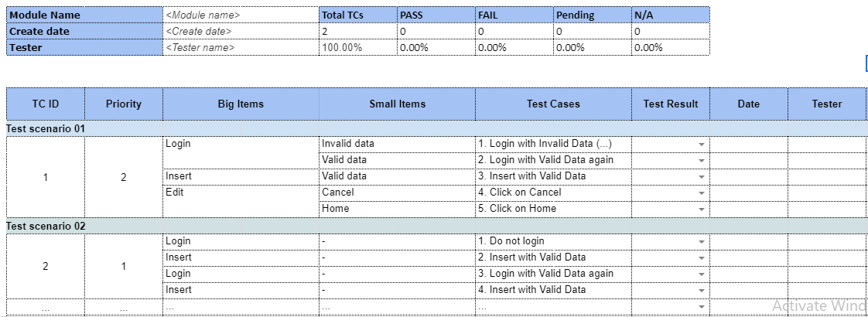Open Test Result dropdown for Login with Invalid Data
This screenshot has width=868, height=317.
click(701, 145)
